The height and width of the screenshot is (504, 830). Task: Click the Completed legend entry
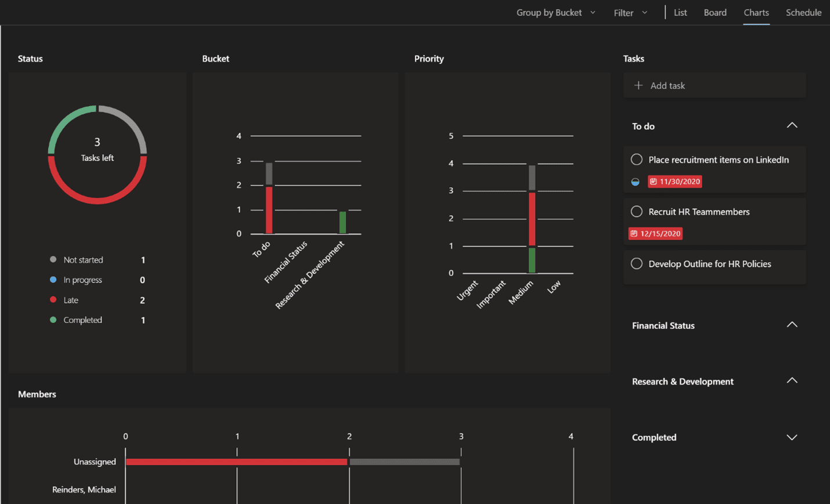[x=98, y=320]
